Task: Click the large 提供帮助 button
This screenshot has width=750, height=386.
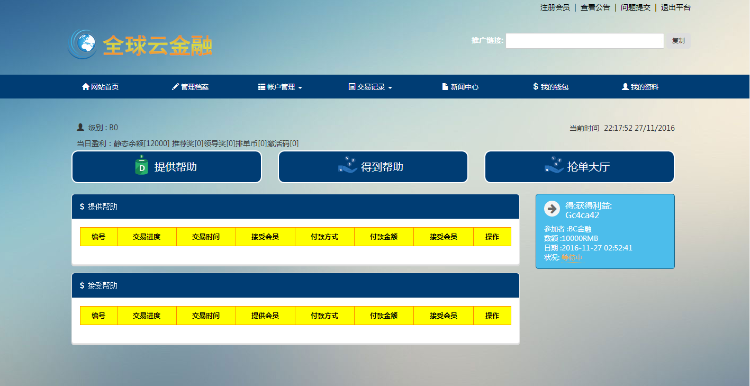Action: pos(166,167)
